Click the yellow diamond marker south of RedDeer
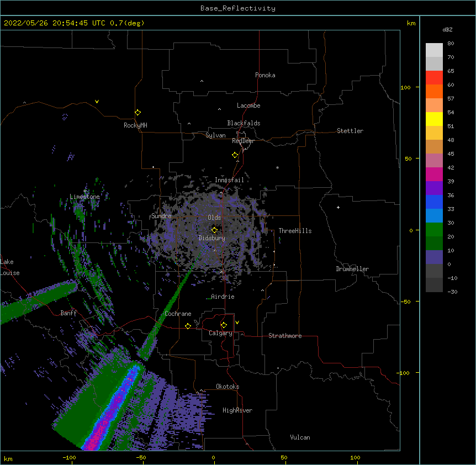The image size is (476, 465). (x=235, y=155)
